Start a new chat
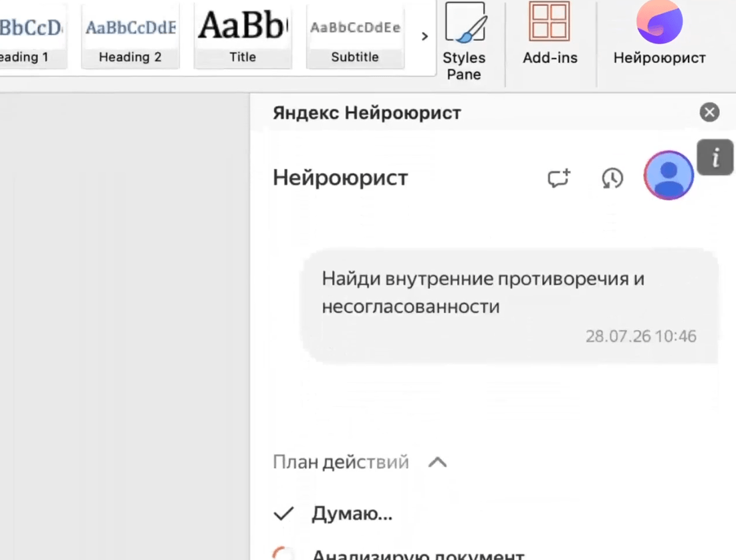This screenshot has width=736, height=560. (559, 178)
